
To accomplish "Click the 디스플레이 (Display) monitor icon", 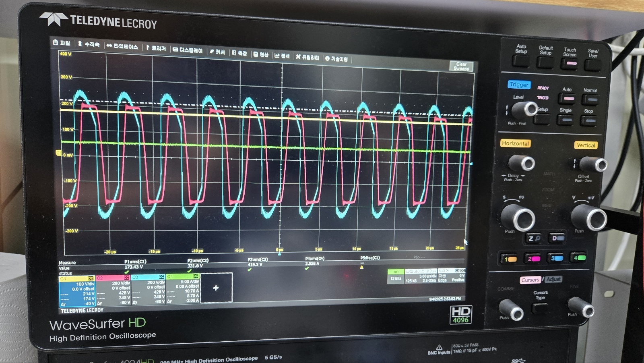I will pyautogui.click(x=175, y=50).
